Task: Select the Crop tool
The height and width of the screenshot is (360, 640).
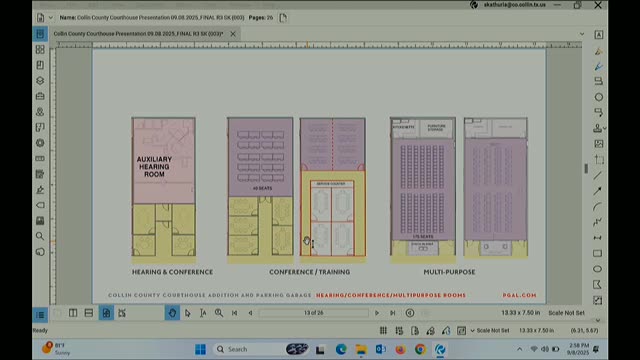Action: coord(598,159)
